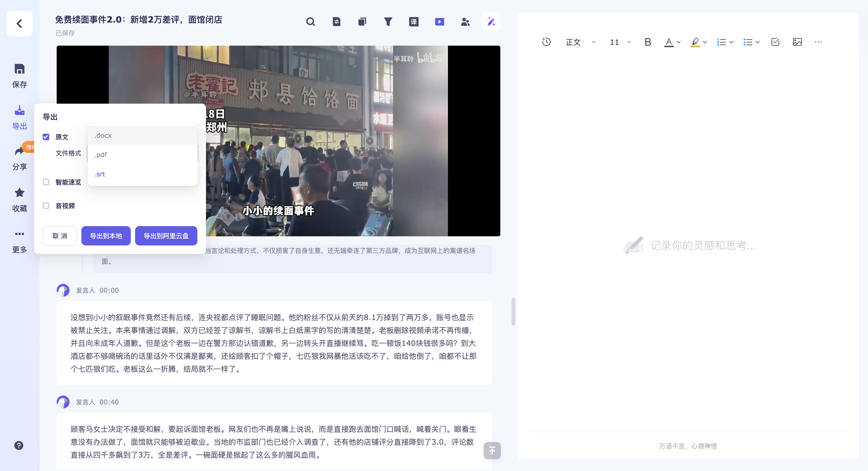Expand the font color dropdown arrow
This screenshot has height=471, width=868.
tap(679, 42)
